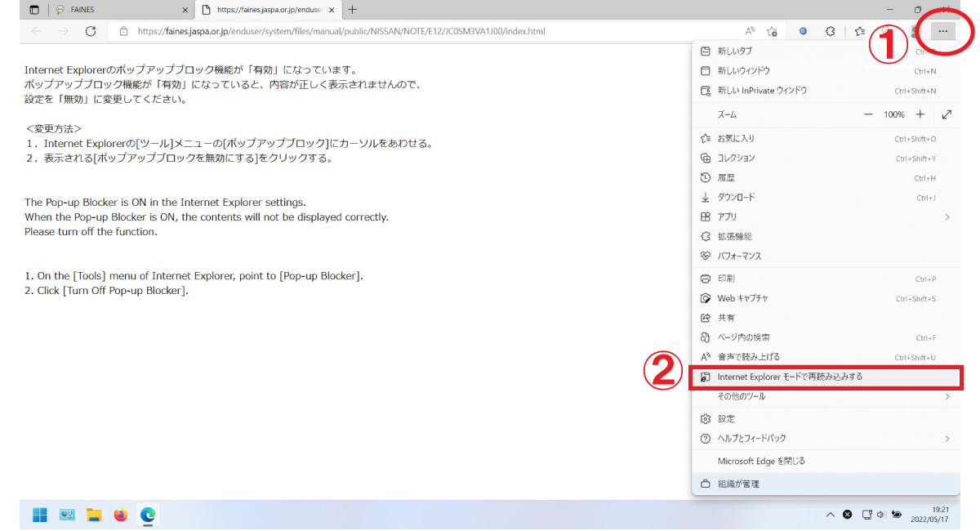Open the Extensions puzzle icon in toolbar

(830, 31)
